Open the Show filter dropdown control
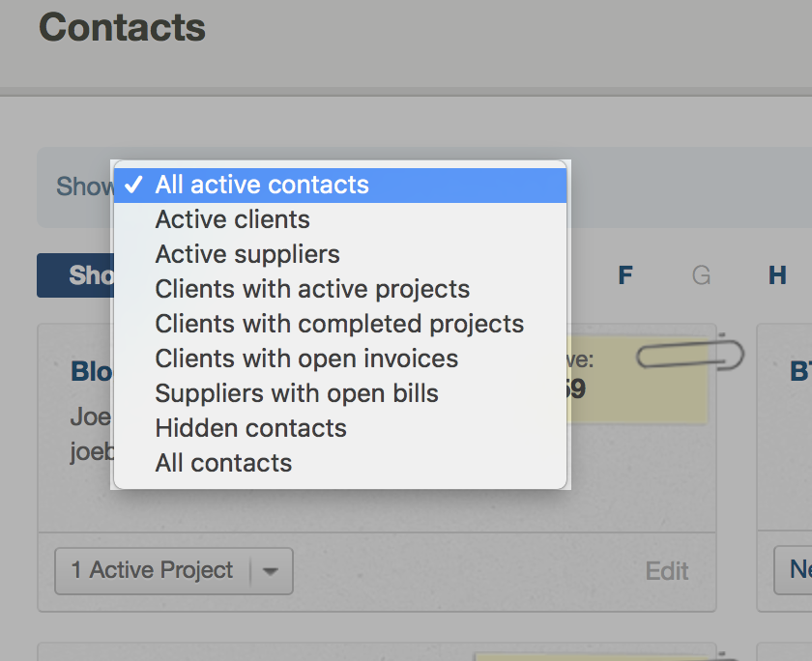The width and height of the screenshot is (812, 661). coord(87,187)
